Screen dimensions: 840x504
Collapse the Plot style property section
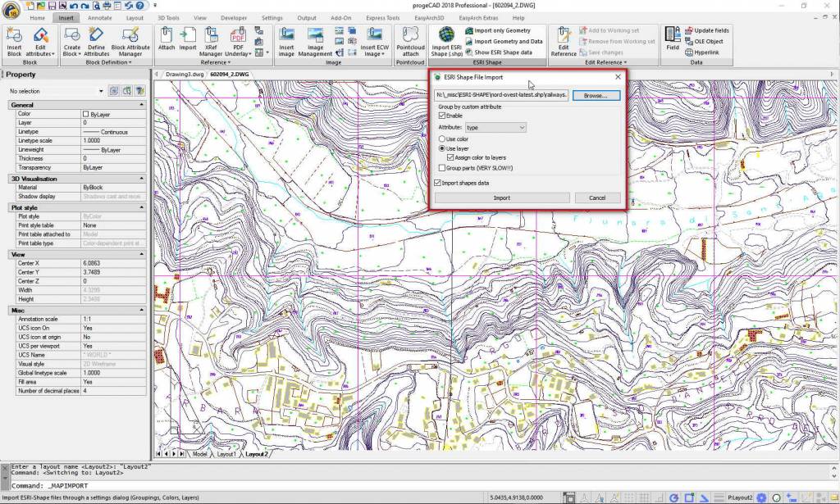pos(141,207)
